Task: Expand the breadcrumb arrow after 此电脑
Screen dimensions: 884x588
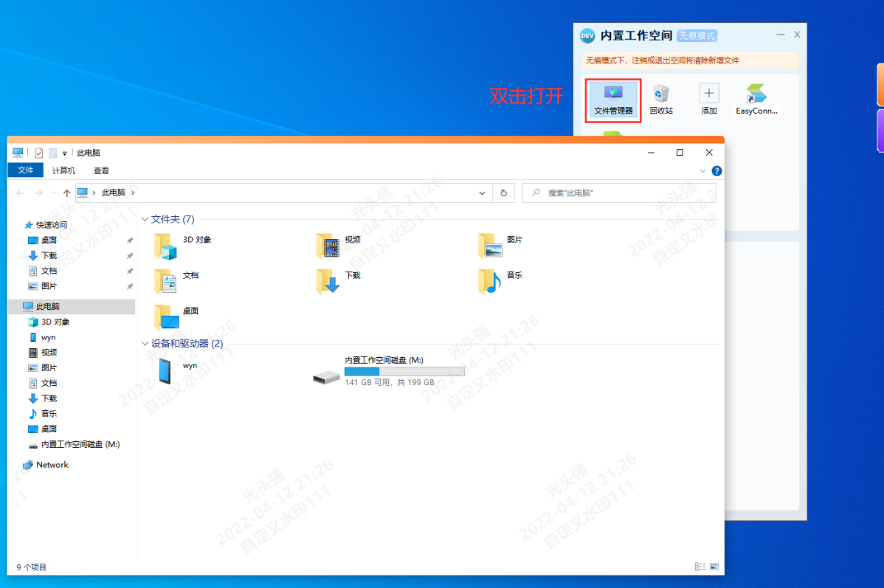Action: [133, 193]
